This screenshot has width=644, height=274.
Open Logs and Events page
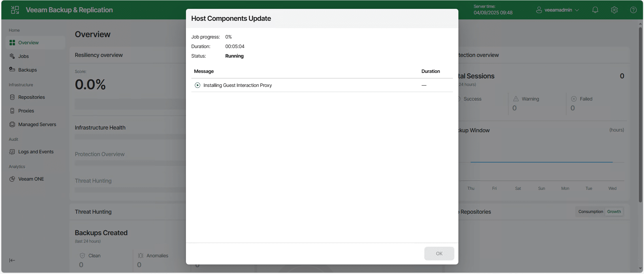coord(36,152)
